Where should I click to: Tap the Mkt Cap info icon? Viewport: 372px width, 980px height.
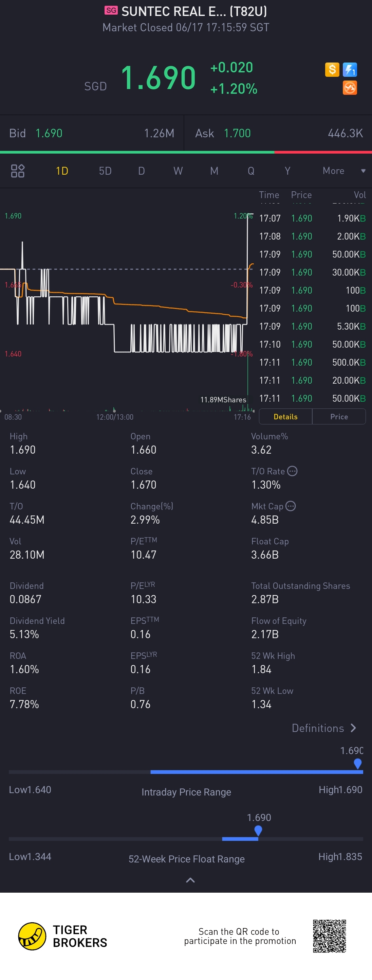[x=291, y=506]
